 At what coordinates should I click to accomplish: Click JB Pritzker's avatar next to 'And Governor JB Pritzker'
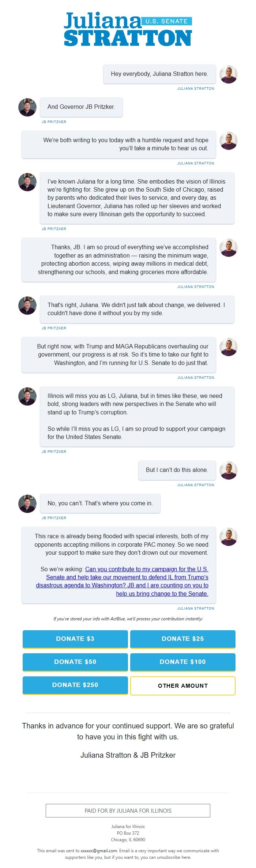click(x=27, y=107)
